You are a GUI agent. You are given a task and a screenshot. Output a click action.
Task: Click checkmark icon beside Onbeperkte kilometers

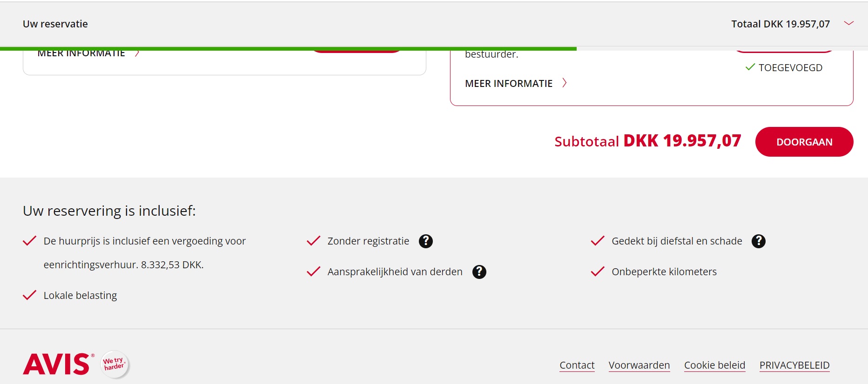(x=597, y=271)
